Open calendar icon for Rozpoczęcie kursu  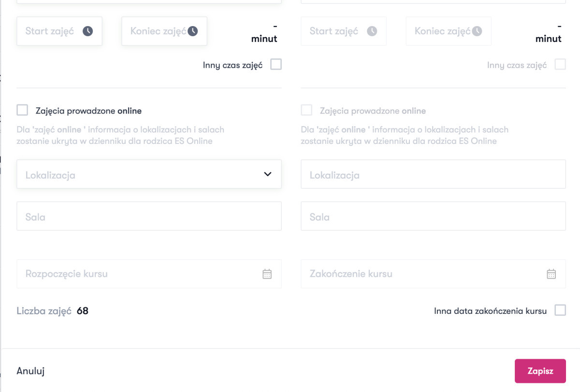click(x=267, y=274)
